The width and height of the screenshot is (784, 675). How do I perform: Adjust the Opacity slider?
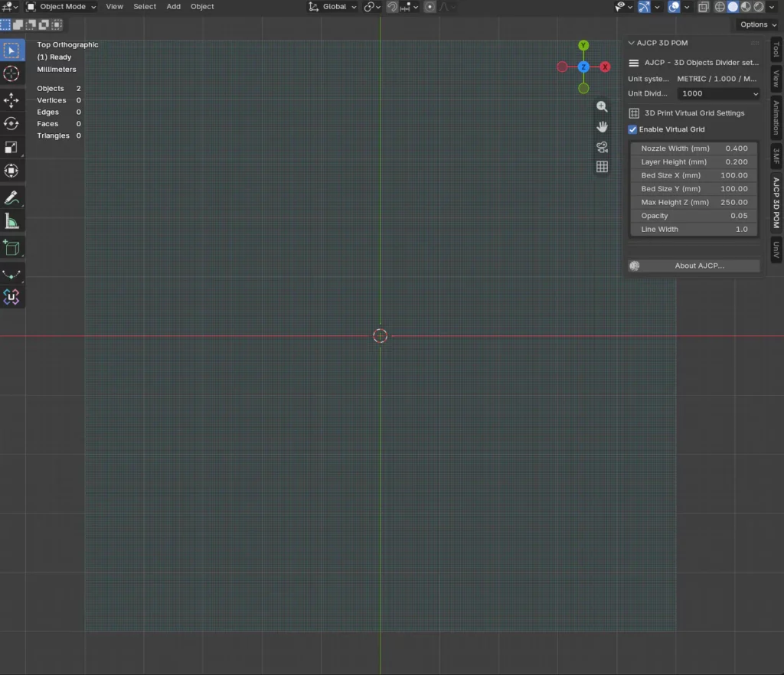point(694,216)
